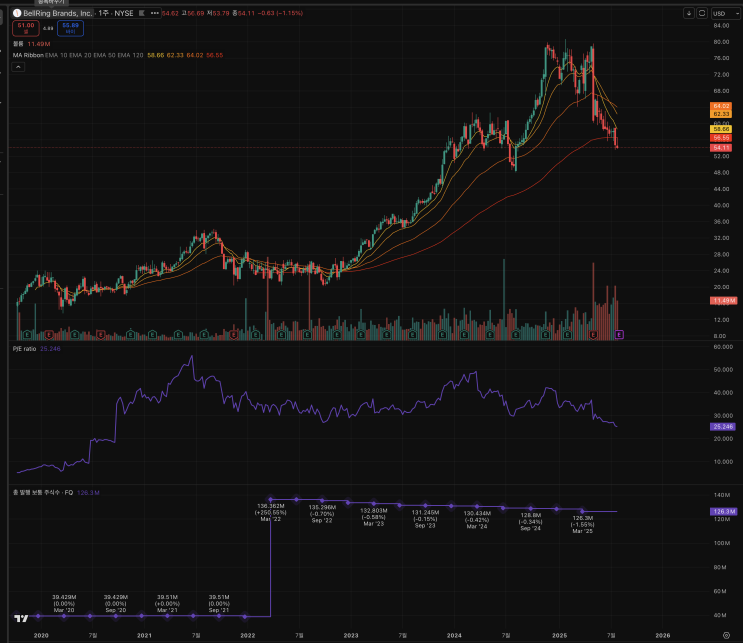The image size is (743, 643).
Task: Click the close price 54.11 in the OHLC header
Action: (x=246, y=13)
